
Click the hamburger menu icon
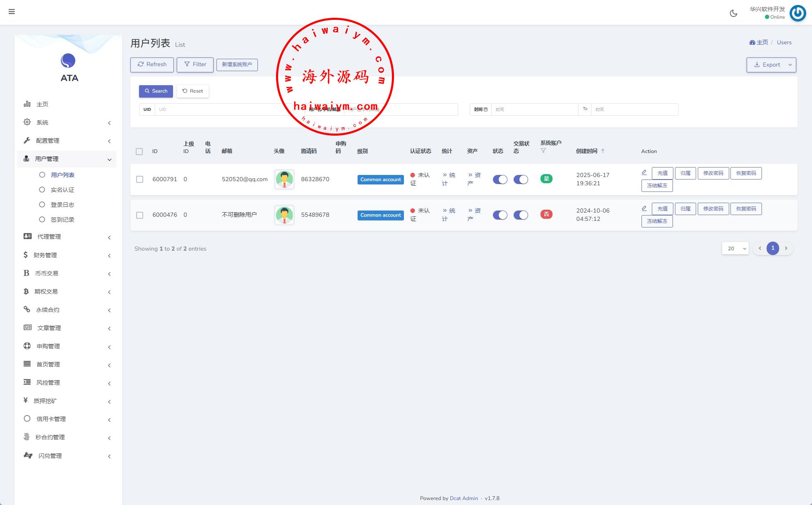pyautogui.click(x=12, y=12)
